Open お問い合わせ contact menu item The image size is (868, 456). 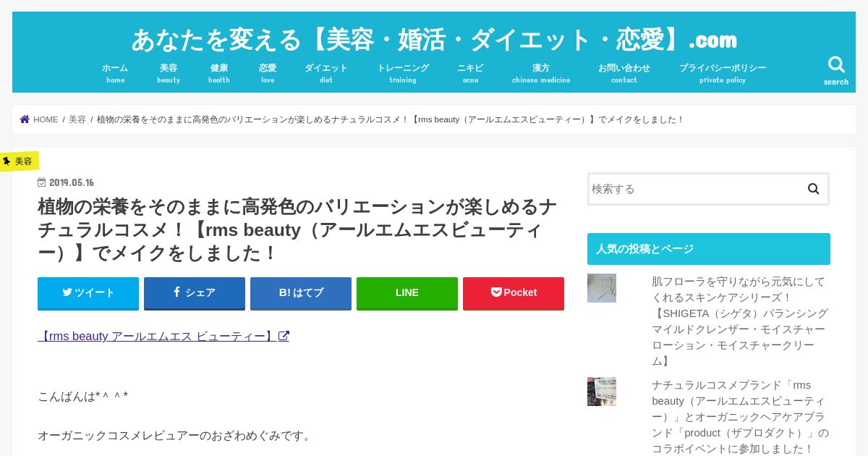pos(624,73)
